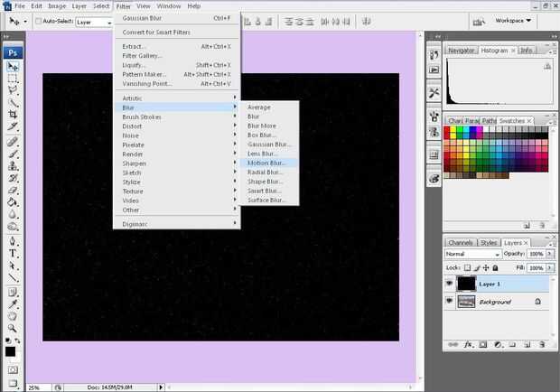Select the Paint Bucket tool

coord(13,202)
